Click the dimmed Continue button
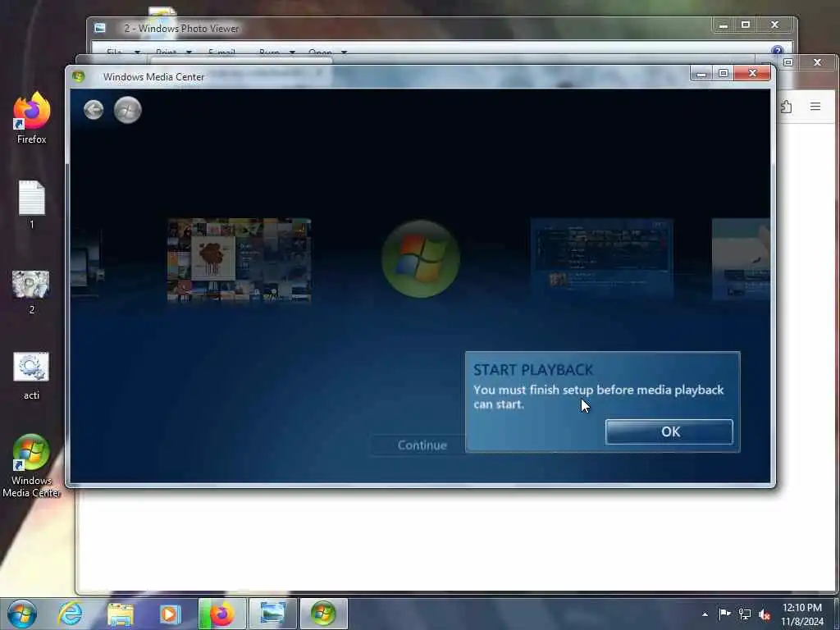 [x=422, y=445]
